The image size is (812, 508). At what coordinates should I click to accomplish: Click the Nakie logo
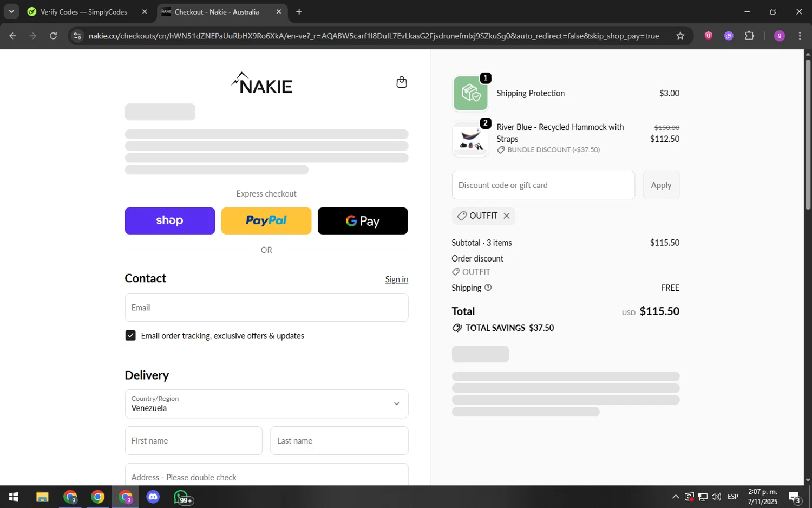(x=262, y=83)
